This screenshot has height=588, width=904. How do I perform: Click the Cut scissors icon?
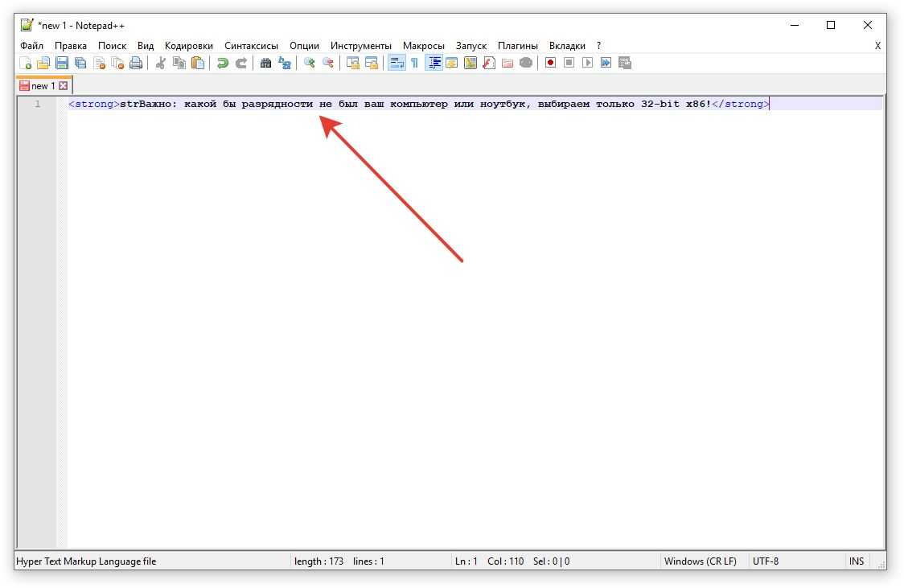pos(161,63)
